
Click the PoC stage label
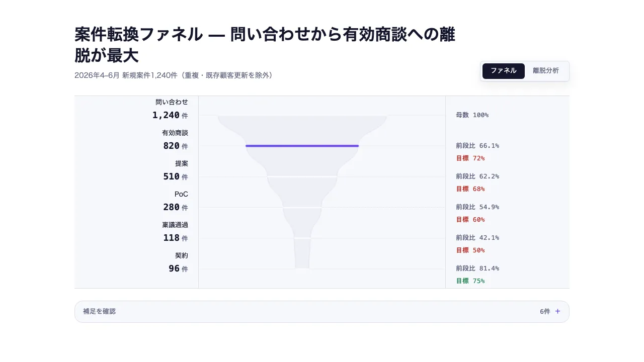[x=181, y=194]
